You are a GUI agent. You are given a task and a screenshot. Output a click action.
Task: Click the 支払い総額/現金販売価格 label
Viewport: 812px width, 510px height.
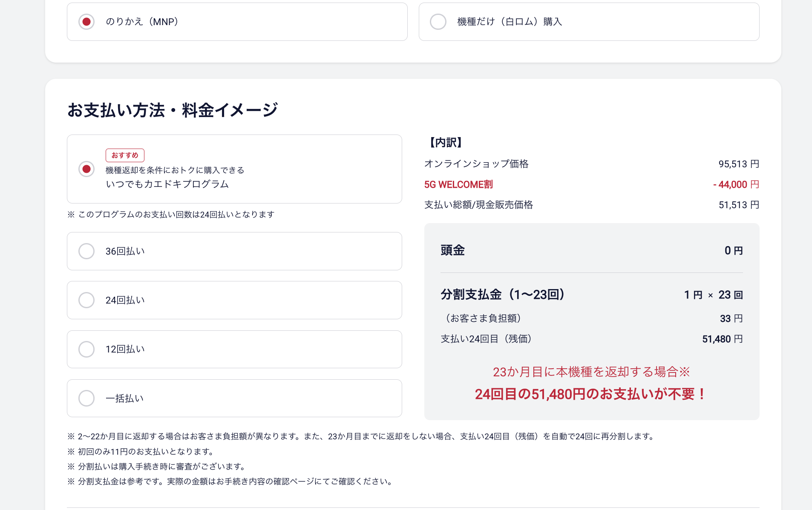[x=478, y=205]
